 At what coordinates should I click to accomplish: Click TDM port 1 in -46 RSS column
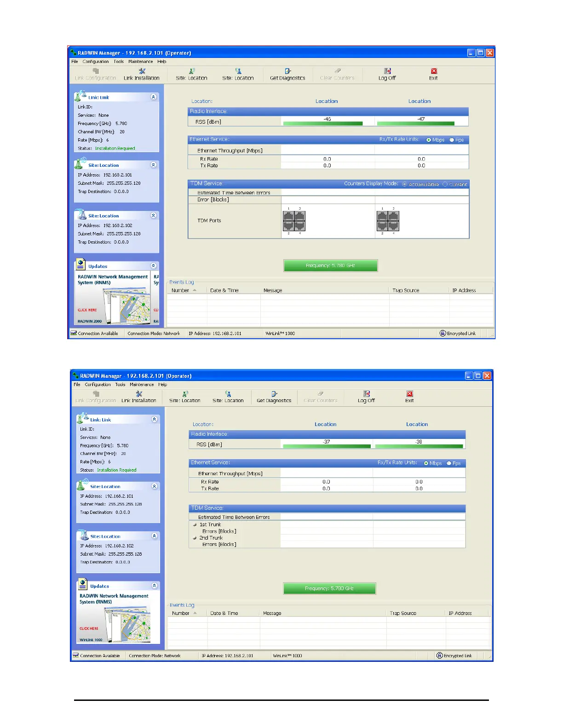click(x=288, y=216)
